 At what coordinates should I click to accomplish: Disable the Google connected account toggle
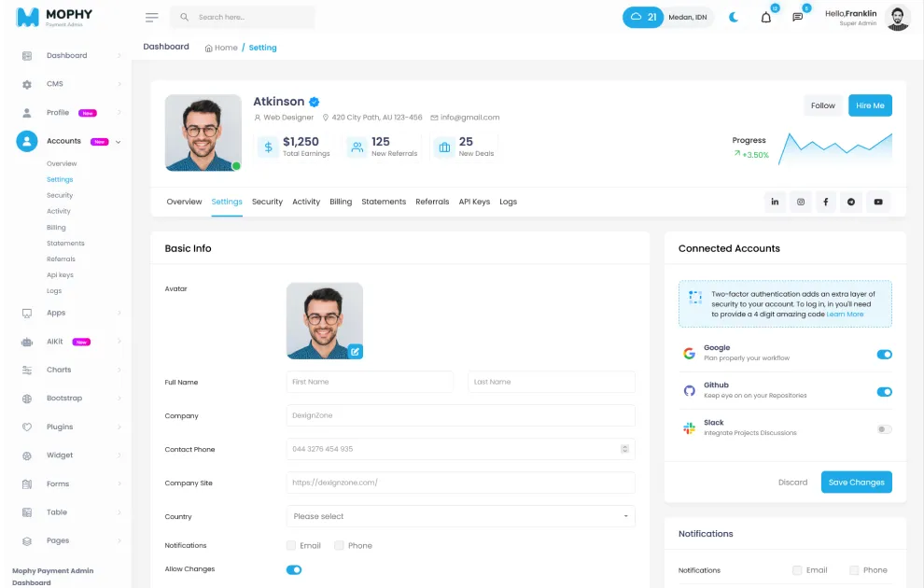pyautogui.click(x=884, y=354)
